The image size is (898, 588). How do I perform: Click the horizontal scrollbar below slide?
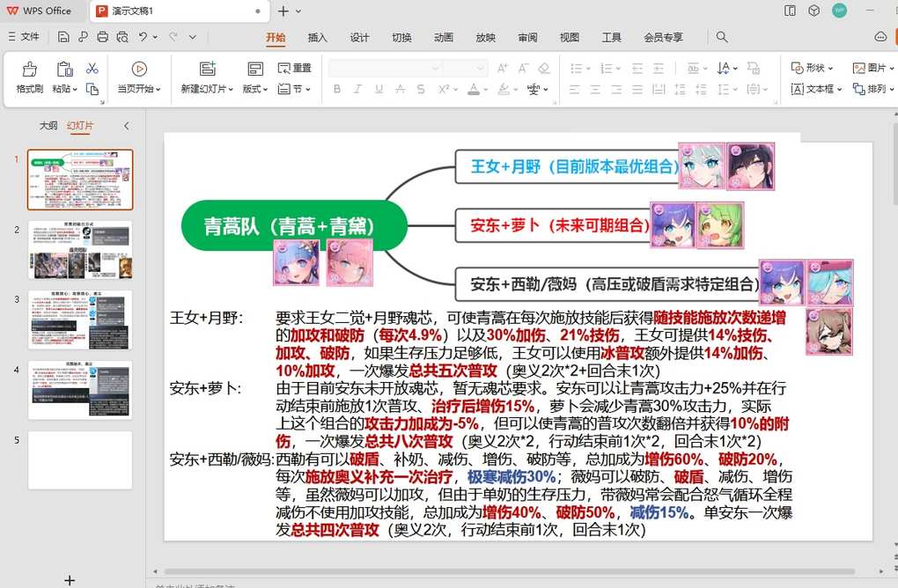pyautogui.click(x=510, y=571)
